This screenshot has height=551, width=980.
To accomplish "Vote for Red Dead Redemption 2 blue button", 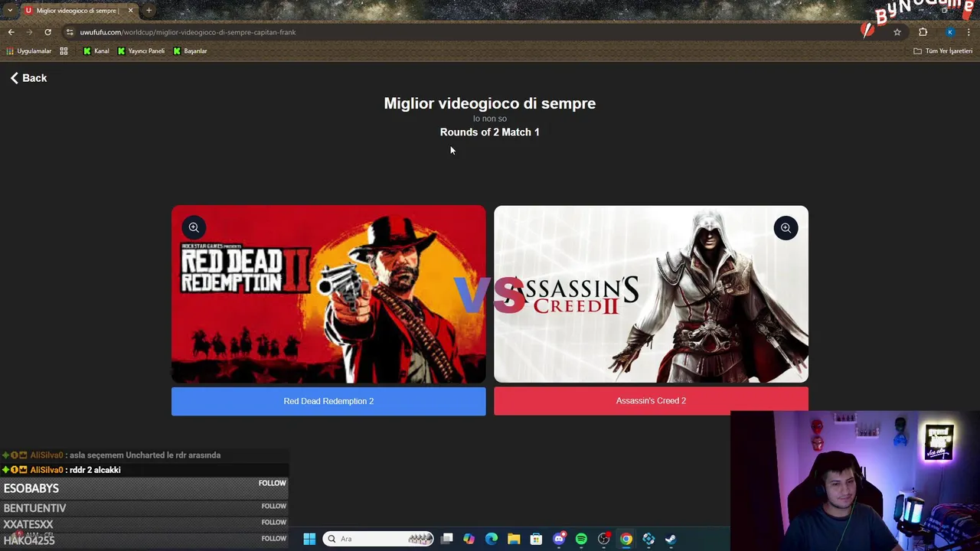I will [x=328, y=401].
